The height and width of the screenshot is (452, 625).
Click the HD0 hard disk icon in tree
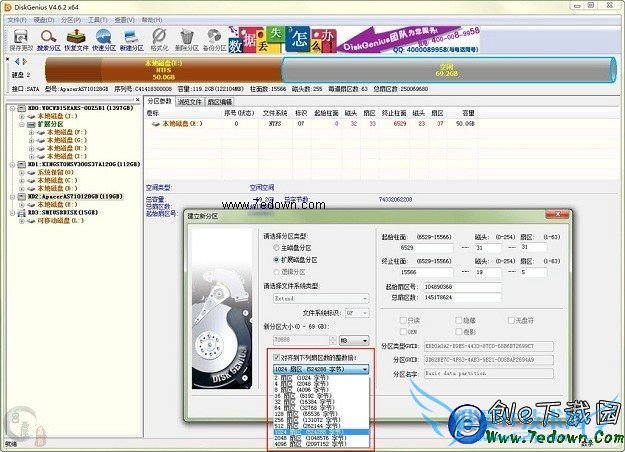[x=22, y=108]
